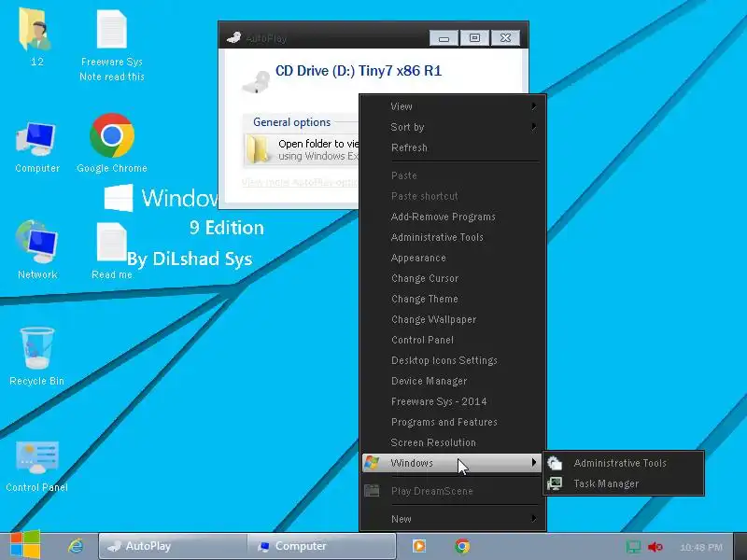Open Control Panel from the context menu
Screen dimensions: 747x560
[452, 340]
